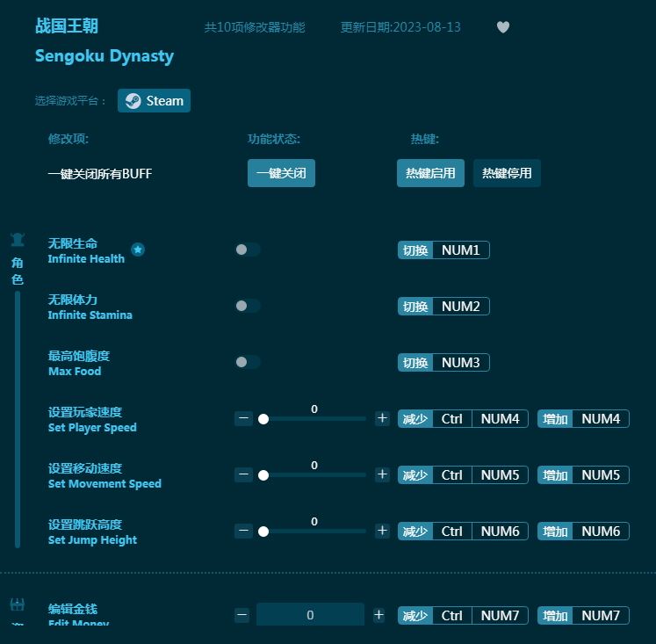Image resolution: width=656 pixels, height=644 pixels.
Task: Click NUM5 in the Movement Speed decrease hotkey
Action: coord(500,475)
